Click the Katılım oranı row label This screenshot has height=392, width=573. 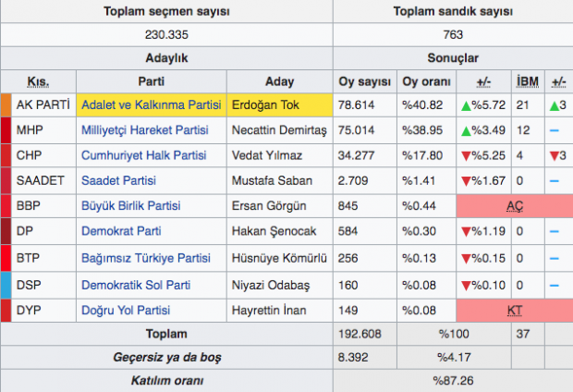tap(167, 380)
